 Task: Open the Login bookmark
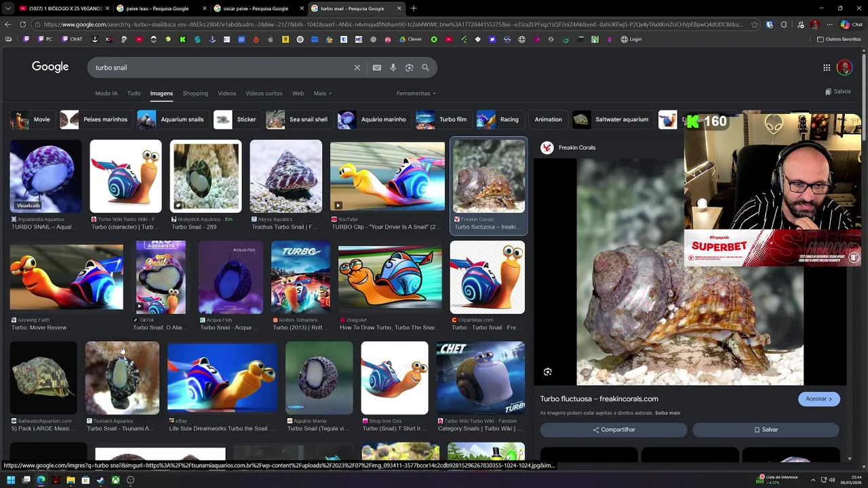tap(631, 39)
